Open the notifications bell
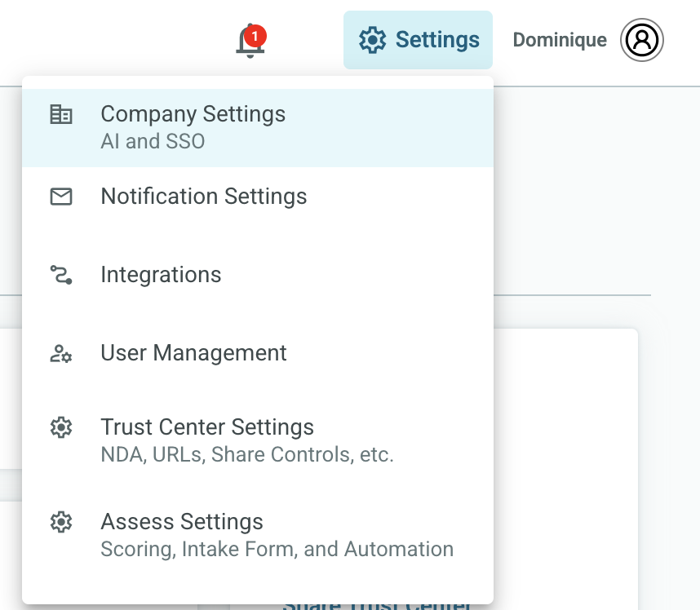The height and width of the screenshot is (610, 700). [x=250, y=41]
